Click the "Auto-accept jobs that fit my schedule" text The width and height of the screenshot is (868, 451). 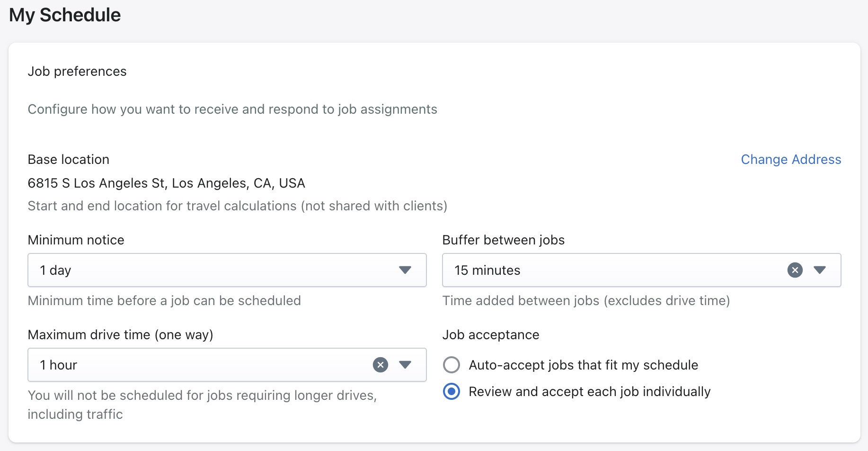(583, 365)
